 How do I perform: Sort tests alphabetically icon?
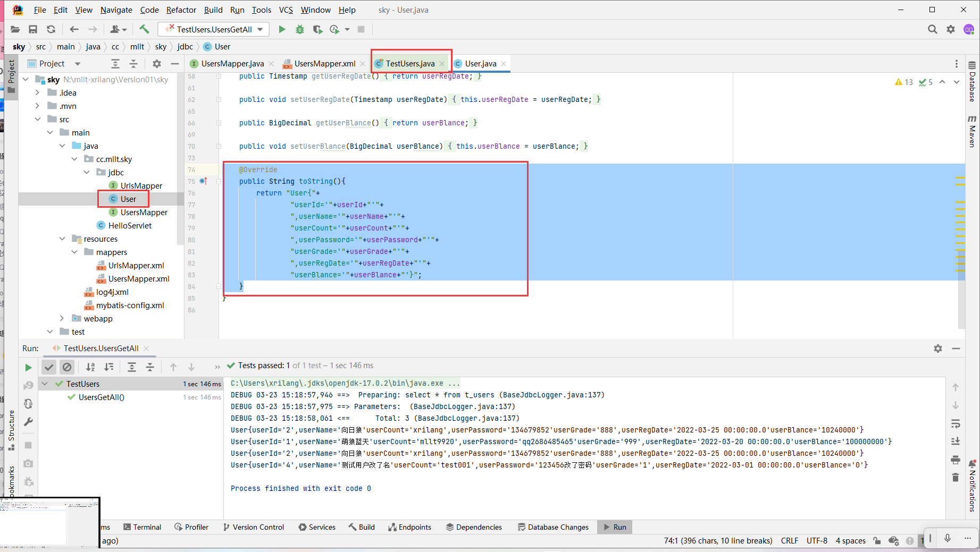pyautogui.click(x=90, y=367)
